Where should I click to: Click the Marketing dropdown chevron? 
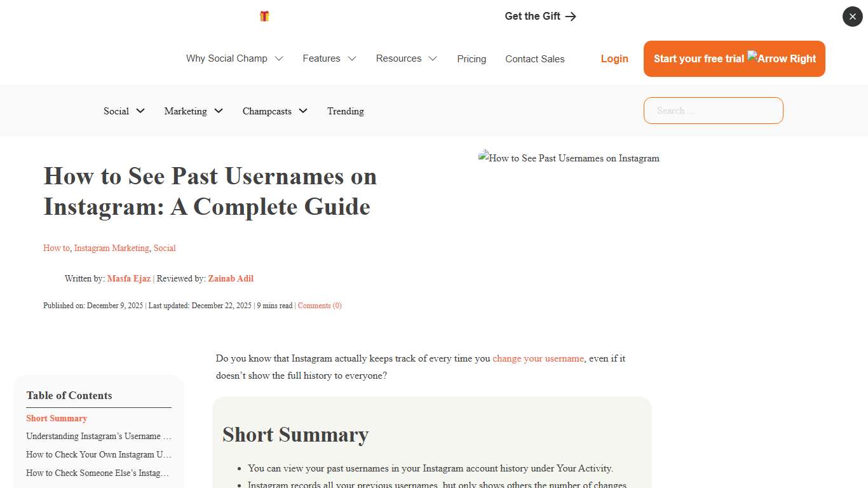tap(219, 111)
